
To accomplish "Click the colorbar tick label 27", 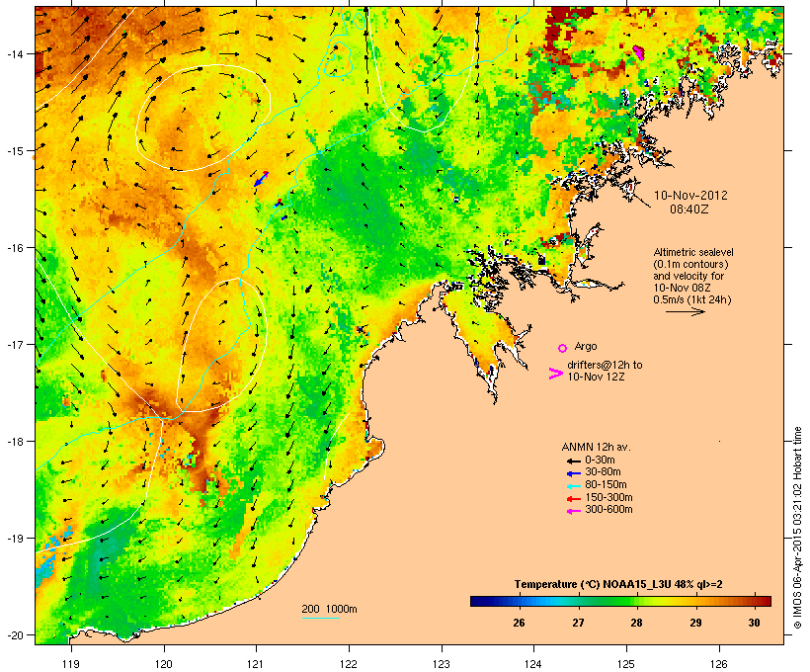I will click(578, 623).
